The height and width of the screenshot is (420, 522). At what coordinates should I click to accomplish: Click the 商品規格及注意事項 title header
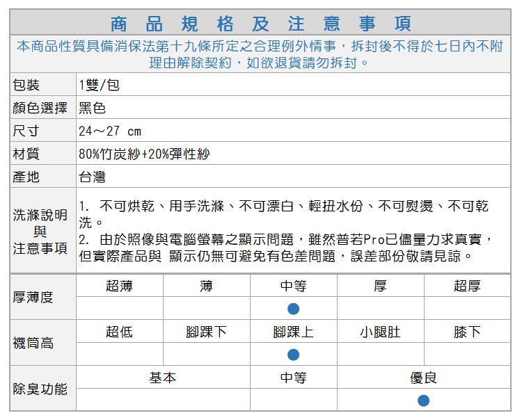[260, 23]
